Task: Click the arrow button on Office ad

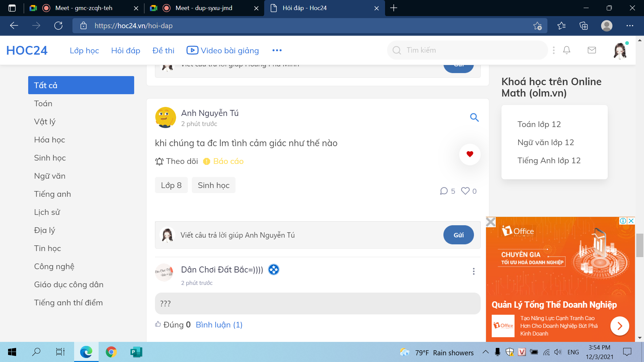Action: tap(620, 326)
